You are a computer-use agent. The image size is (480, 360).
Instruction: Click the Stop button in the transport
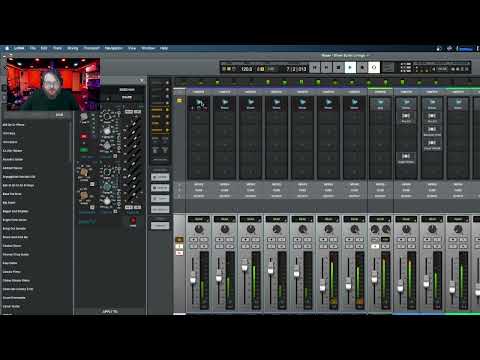click(x=338, y=68)
